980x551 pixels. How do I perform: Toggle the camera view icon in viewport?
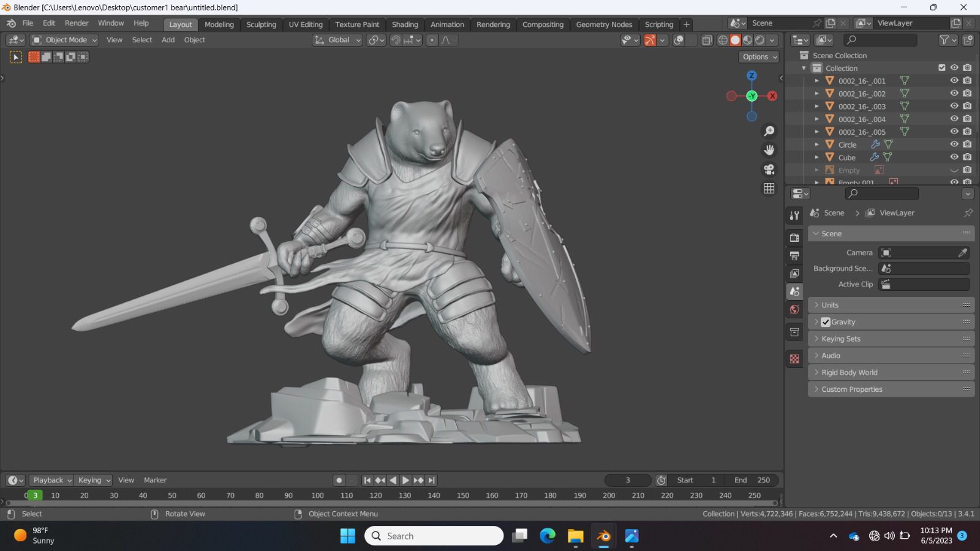click(x=769, y=169)
